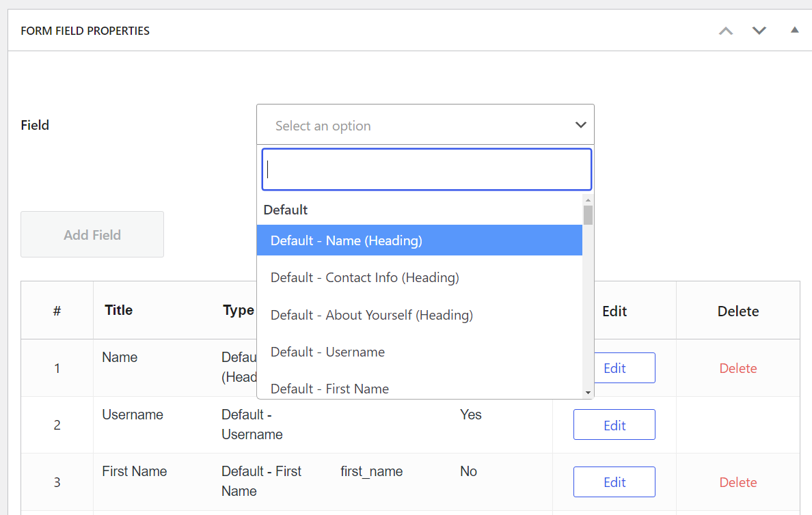The width and height of the screenshot is (812, 515).
Task: Click the 'Yes' cell in Username row
Action: (x=471, y=415)
